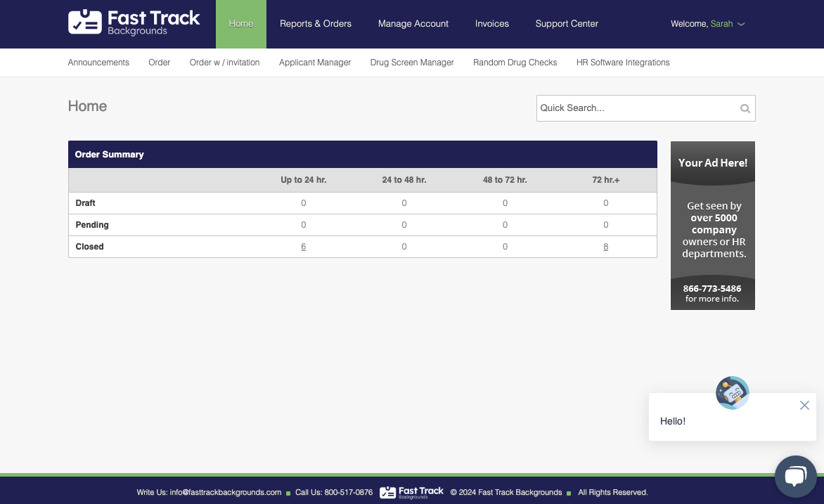Open the Announcements submenu link
The height and width of the screenshot is (504, 824).
[x=98, y=63]
